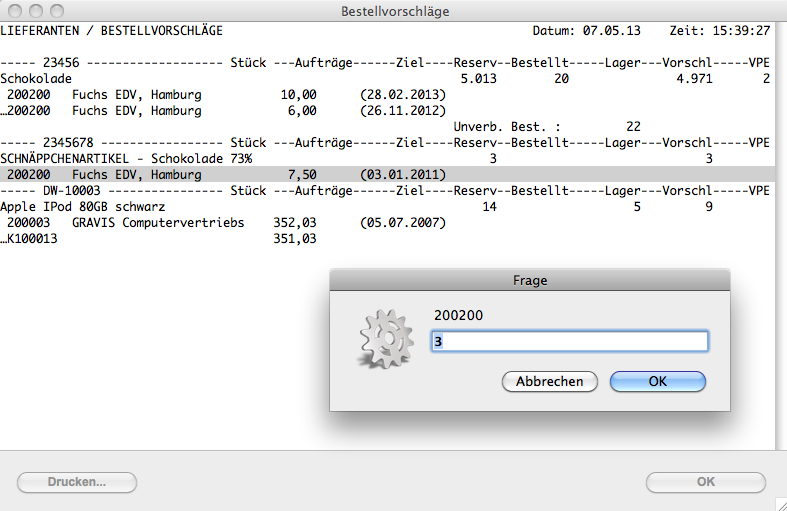Click the 200200 label in the Frage dialog
This screenshot has height=511, width=787.
(454, 314)
